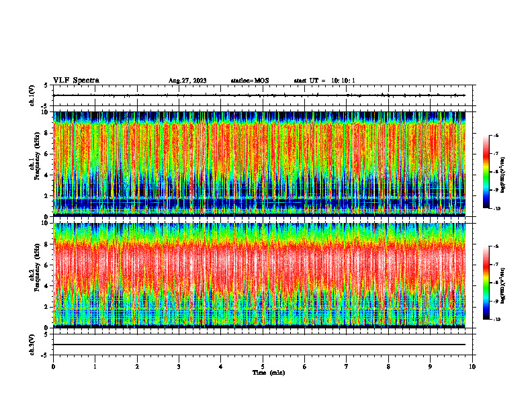Viewport: 532px width, 411px height.
Task: Click time axis tick label '2'
Action: [137, 367]
